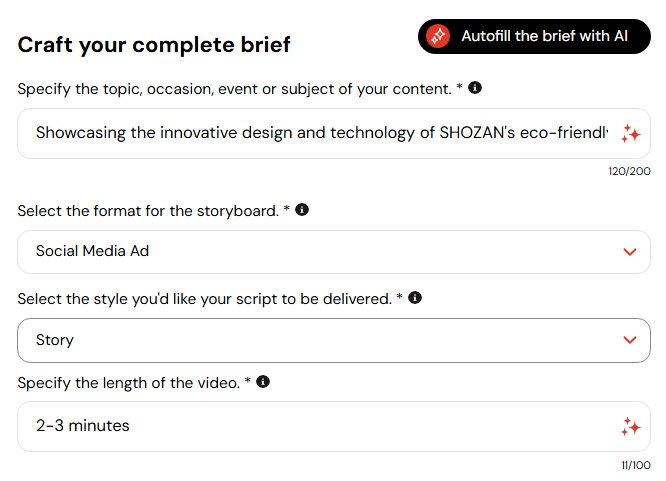Click the "Craft your complete brief" heading

(x=154, y=44)
